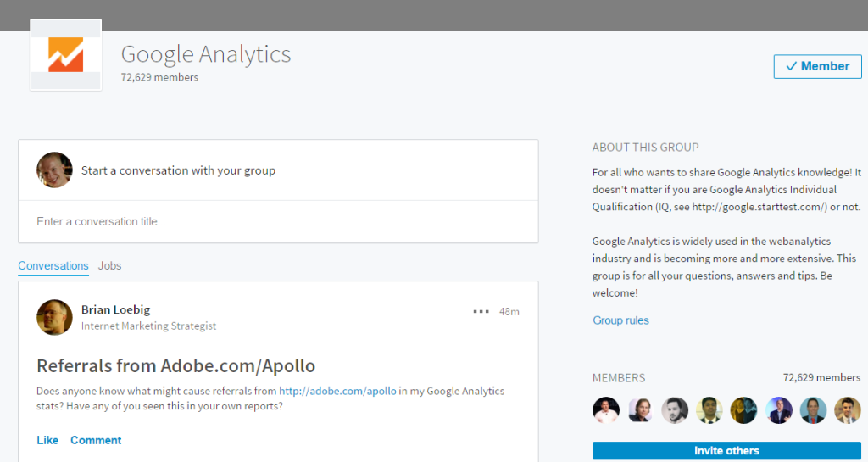Click Brian Loebig's profile photo
This screenshot has width=868, height=462.
click(54, 318)
